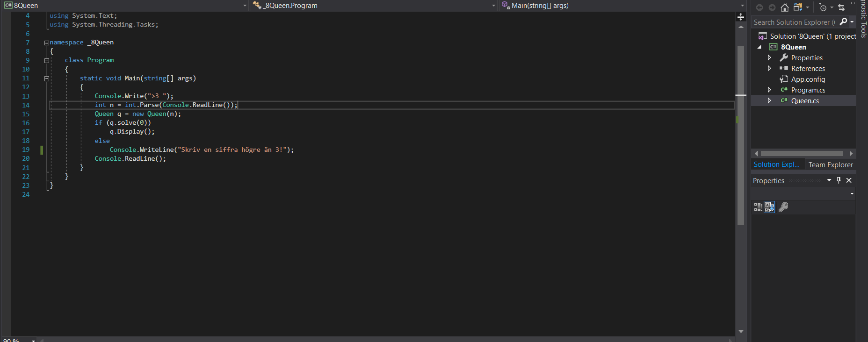Click the Pending Changes Filter clock icon
The image size is (868, 342).
(823, 7)
